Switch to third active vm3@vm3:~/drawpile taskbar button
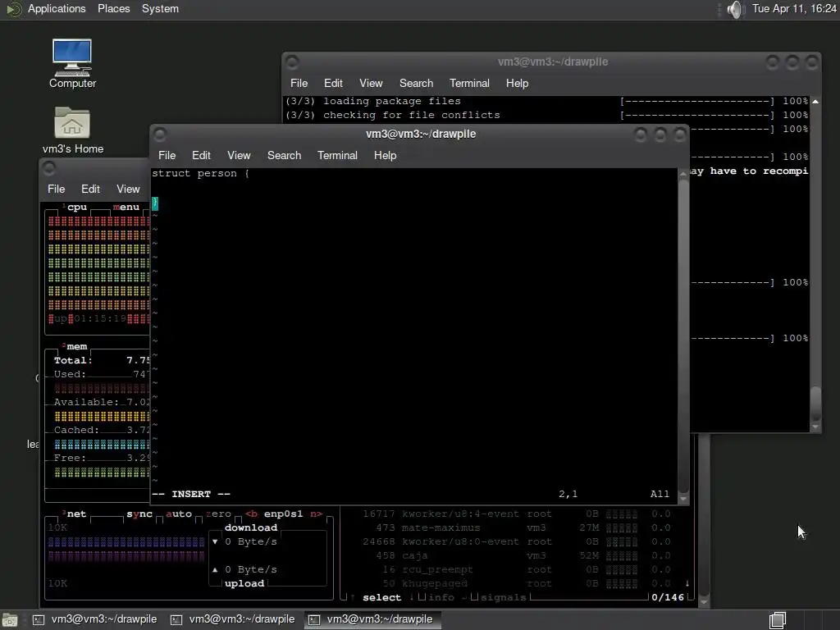This screenshot has height=630, width=840. (x=372, y=619)
